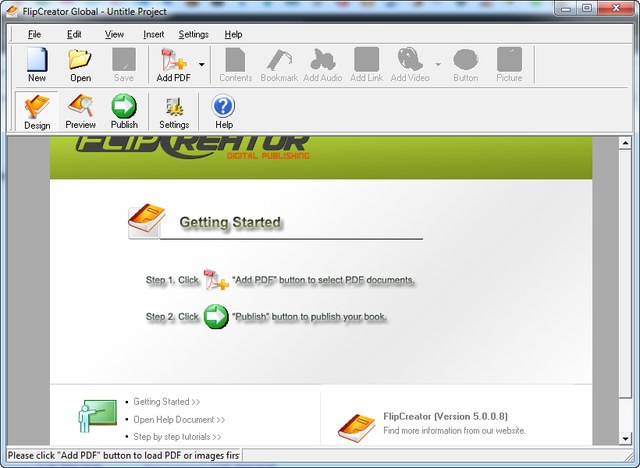Click the Getting Started >> link

tap(166, 402)
